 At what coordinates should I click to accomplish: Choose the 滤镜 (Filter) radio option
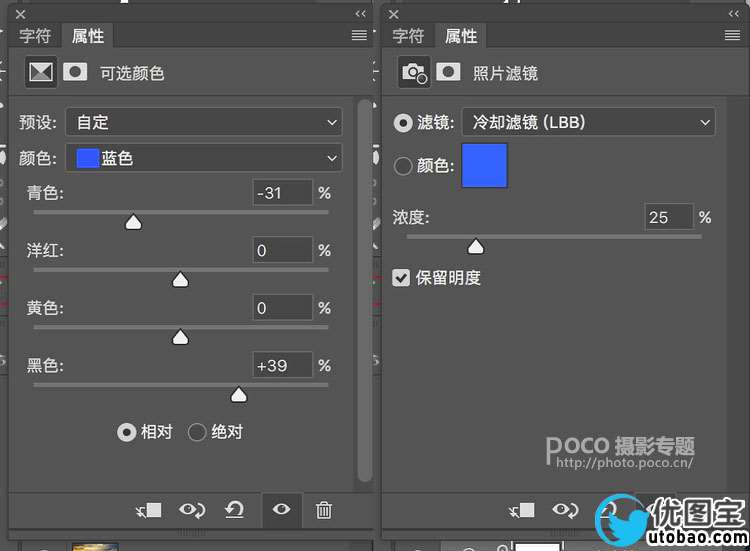coord(403,123)
